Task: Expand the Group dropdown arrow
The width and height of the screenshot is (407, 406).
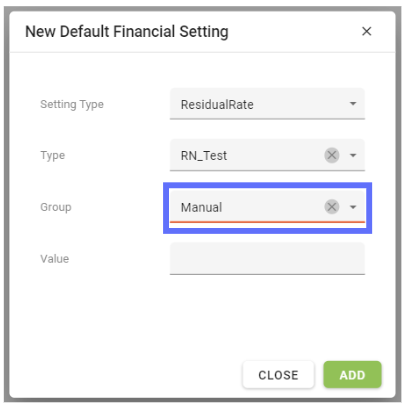Action: (x=353, y=207)
